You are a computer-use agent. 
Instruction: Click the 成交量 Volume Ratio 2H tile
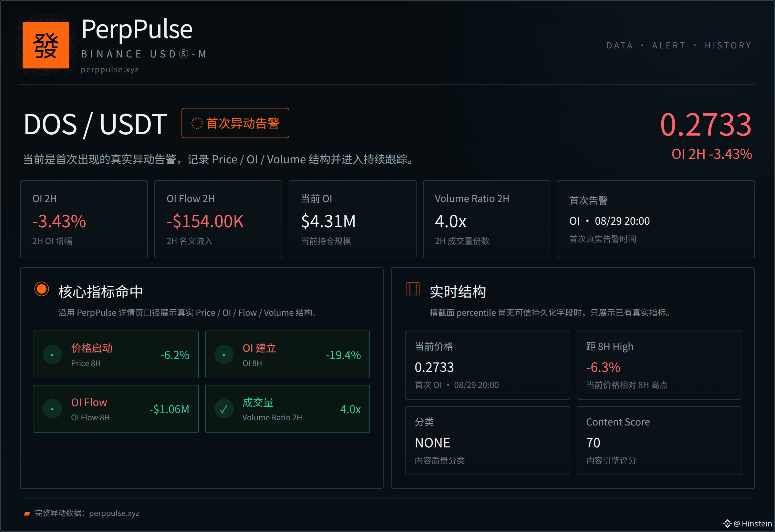(x=287, y=409)
